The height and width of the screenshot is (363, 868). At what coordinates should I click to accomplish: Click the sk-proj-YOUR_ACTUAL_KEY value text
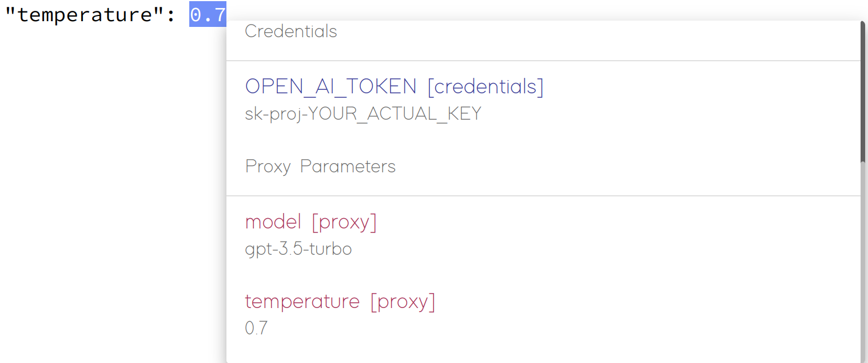pos(363,114)
